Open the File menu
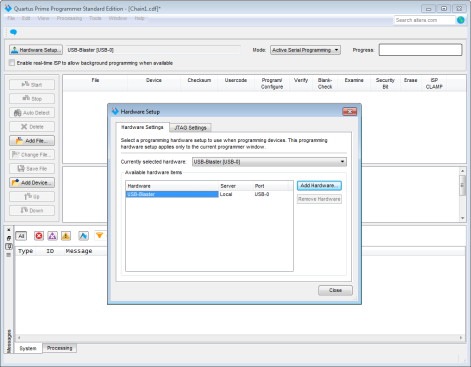471x367 pixels. 11,18
